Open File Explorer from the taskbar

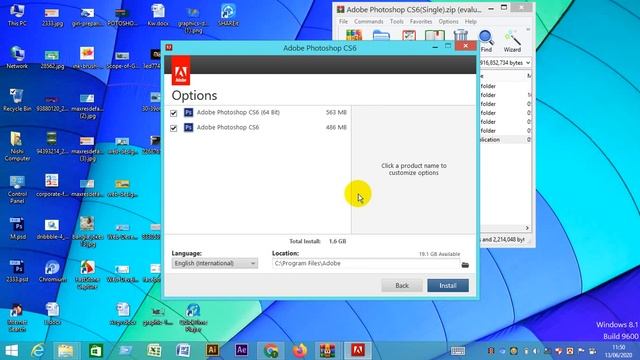pos(65,351)
